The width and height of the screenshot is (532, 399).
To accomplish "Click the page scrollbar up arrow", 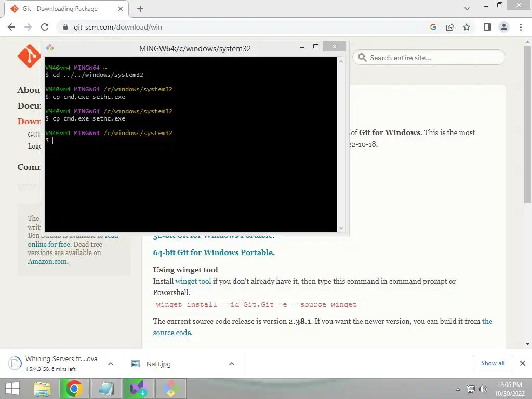I will tap(527, 41).
